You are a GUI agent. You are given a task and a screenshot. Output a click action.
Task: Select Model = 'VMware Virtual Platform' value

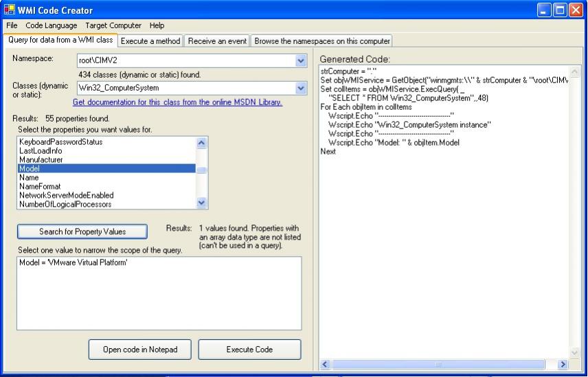click(159, 263)
